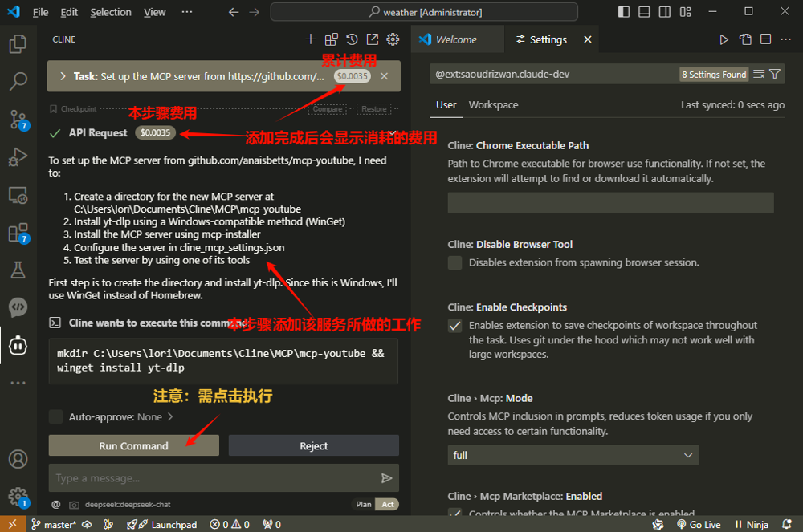Viewport: 803px width, 532px height.
Task: Uncheck Enable Checkpoints setting
Action: click(455, 326)
